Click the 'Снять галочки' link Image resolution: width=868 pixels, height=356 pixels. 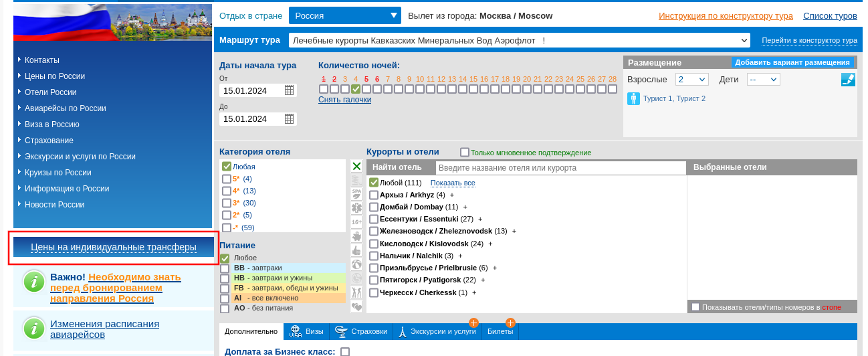tap(344, 100)
